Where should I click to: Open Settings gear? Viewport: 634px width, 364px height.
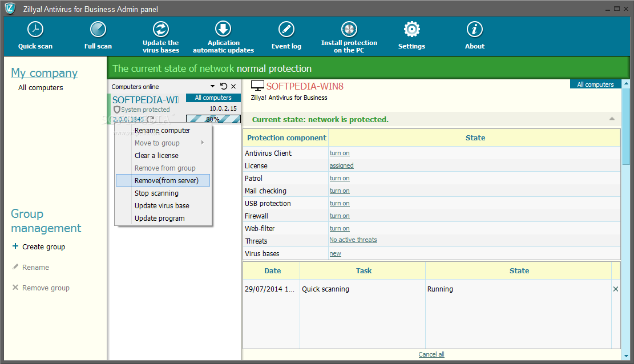tap(411, 29)
